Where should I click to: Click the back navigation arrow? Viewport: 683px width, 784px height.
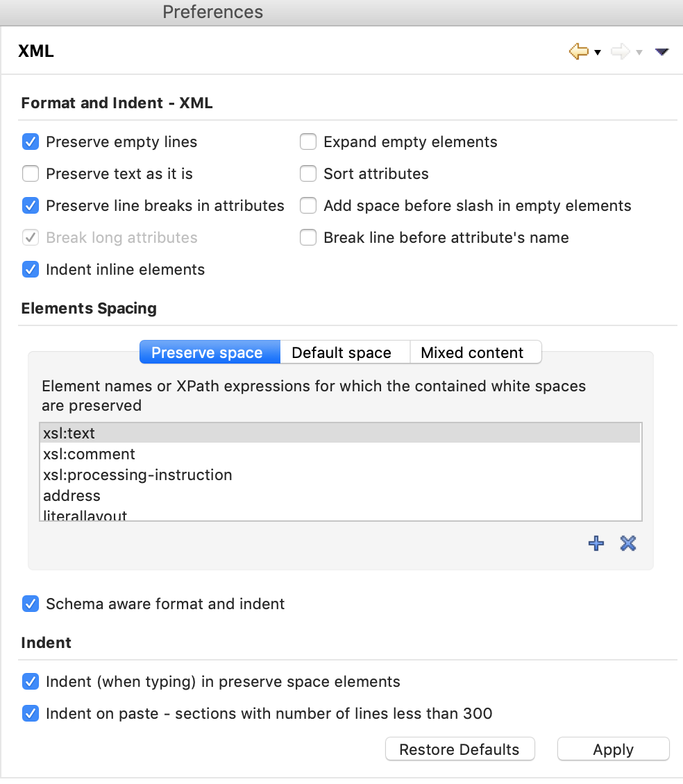(x=578, y=51)
